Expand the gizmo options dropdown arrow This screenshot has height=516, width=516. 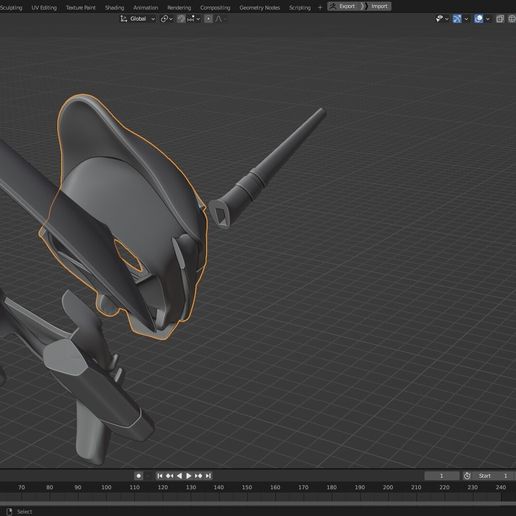click(466, 19)
